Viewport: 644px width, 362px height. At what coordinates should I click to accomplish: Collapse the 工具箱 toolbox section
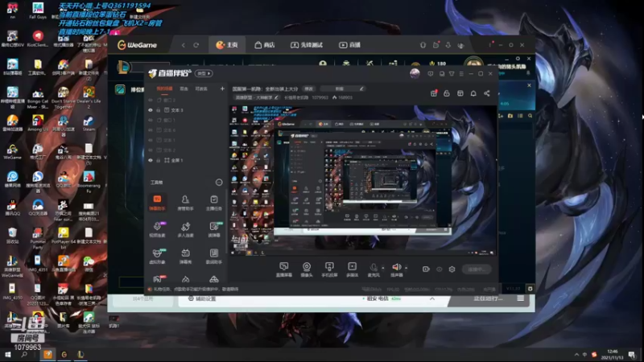(219, 183)
